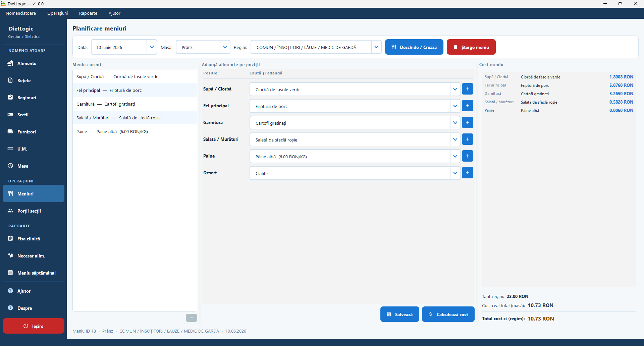Viewport: 644px width, 346px height.
Task: Select Meniuri in the sidebar
Action: coord(34,193)
